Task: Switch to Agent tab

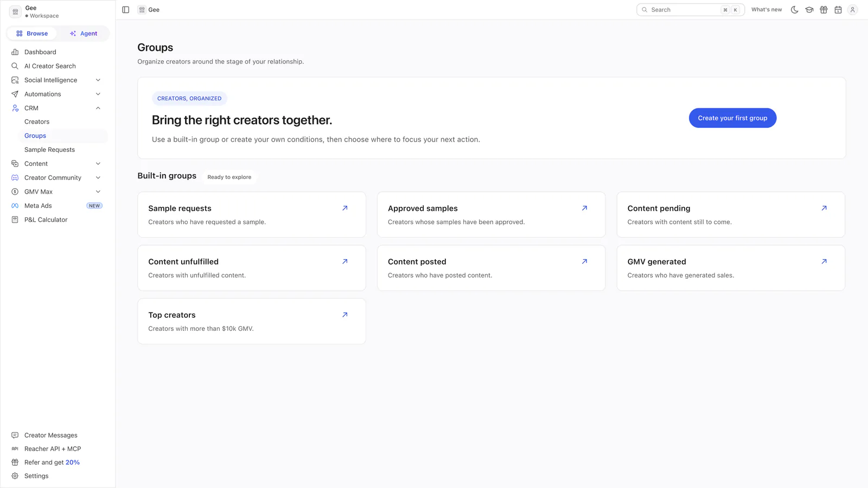Action: [84, 34]
